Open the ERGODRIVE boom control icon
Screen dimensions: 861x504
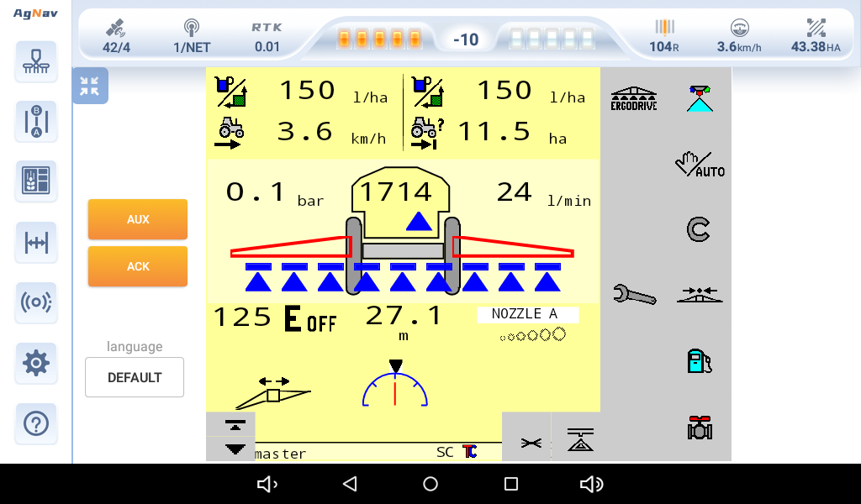633,99
